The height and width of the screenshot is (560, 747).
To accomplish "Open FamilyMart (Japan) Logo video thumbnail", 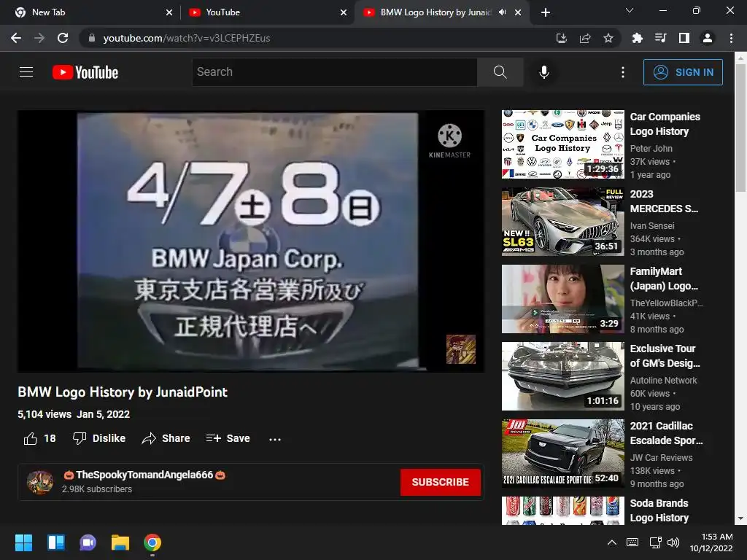I will coord(562,298).
